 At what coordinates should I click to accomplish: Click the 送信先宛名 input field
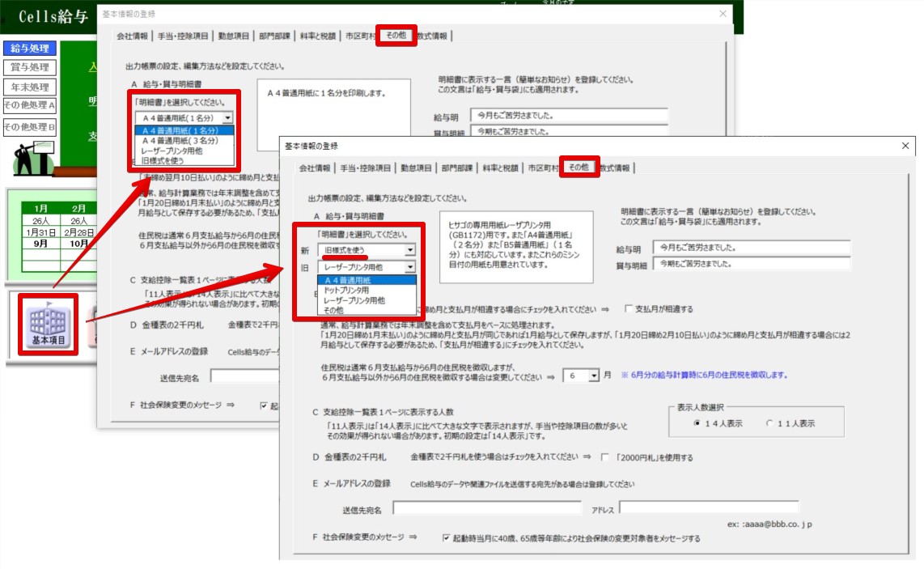point(487,507)
